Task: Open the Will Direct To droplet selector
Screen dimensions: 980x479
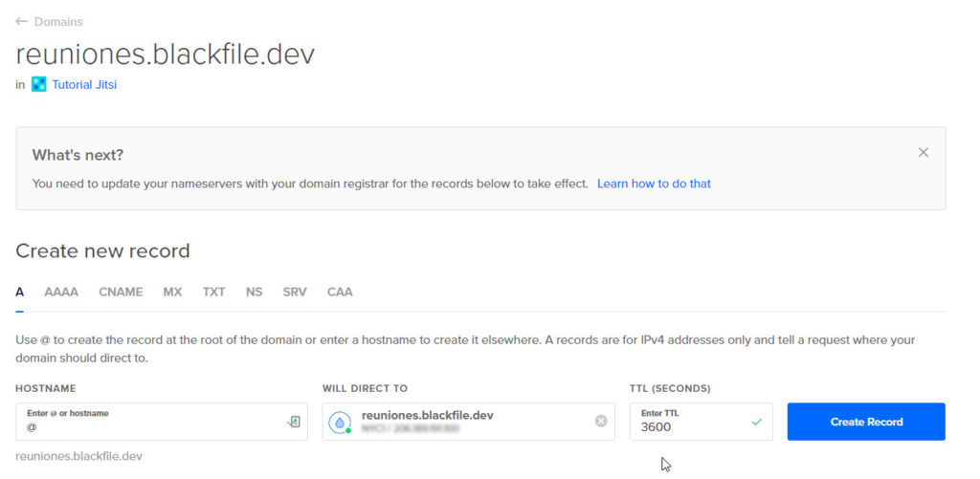Action: click(468, 422)
